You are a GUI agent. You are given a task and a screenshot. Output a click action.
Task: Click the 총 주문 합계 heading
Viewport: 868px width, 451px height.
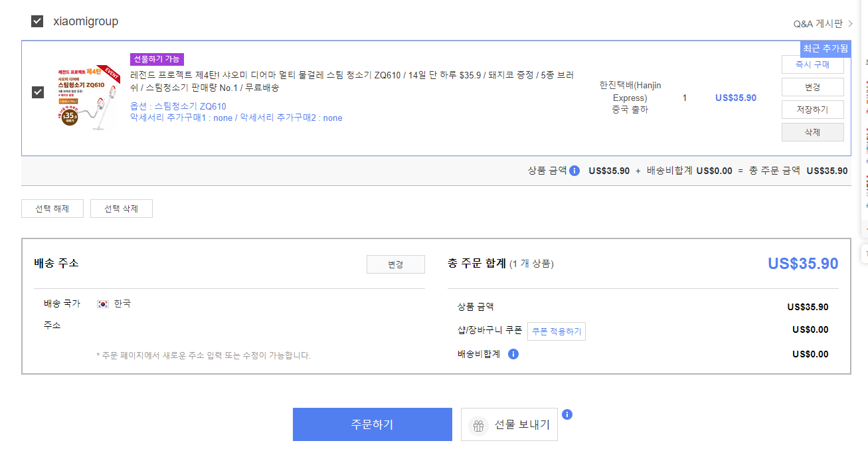point(477,263)
